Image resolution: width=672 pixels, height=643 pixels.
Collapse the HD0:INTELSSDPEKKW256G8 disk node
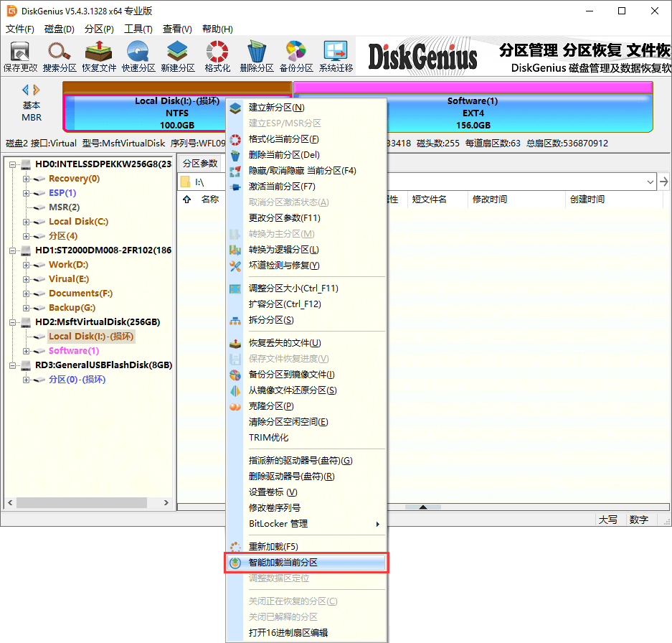point(12,165)
